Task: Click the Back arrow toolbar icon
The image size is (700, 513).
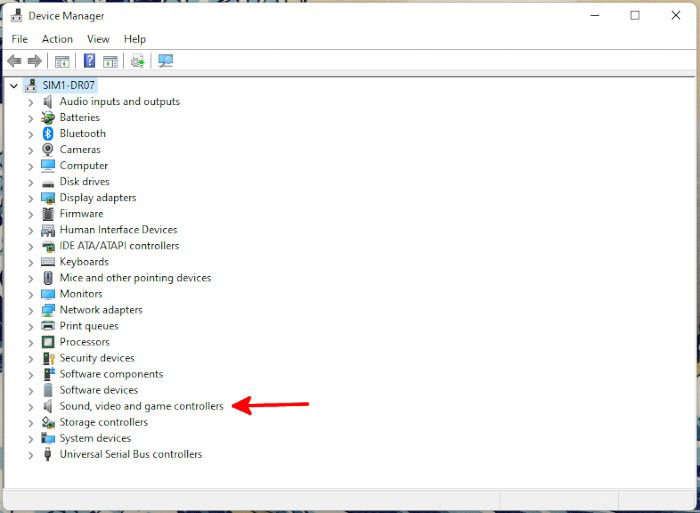Action: coord(14,61)
